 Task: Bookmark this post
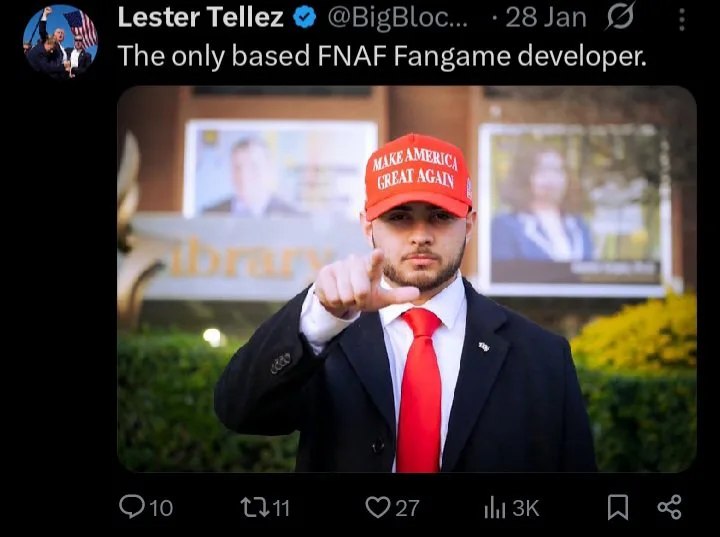618,507
